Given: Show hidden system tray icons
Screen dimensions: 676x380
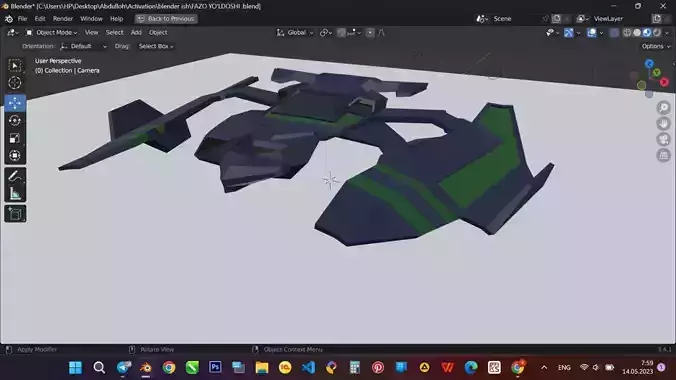Looking at the screenshot, I should coord(544,367).
